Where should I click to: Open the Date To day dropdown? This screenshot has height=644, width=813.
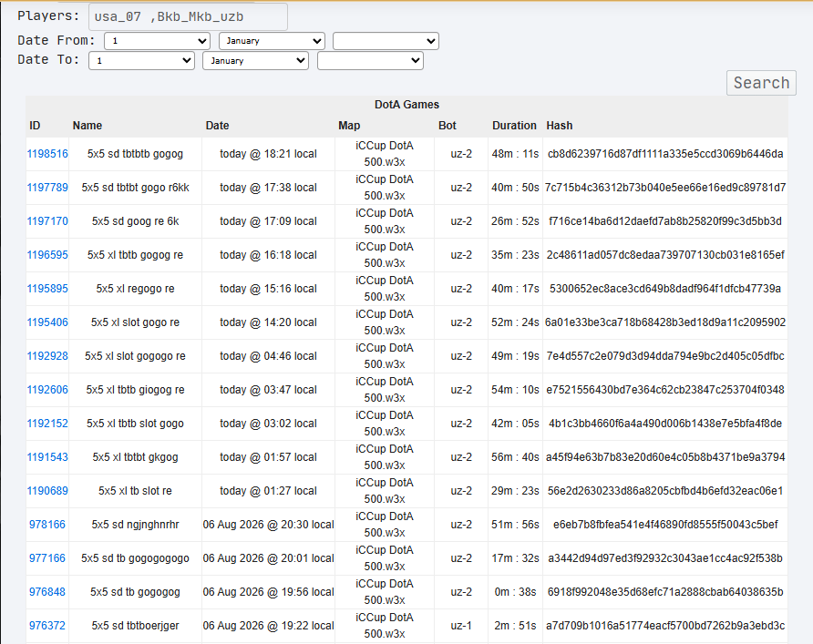141,61
